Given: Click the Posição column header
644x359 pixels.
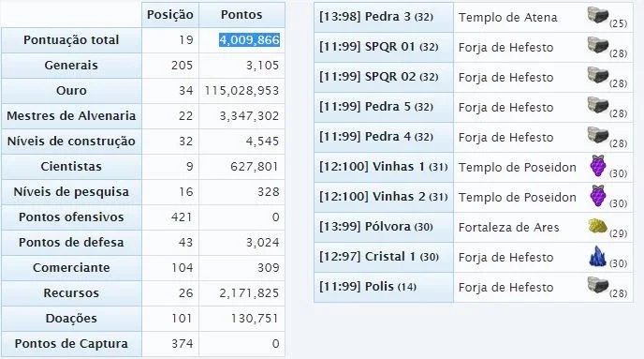Looking at the screenshot, I should [170, 15].
